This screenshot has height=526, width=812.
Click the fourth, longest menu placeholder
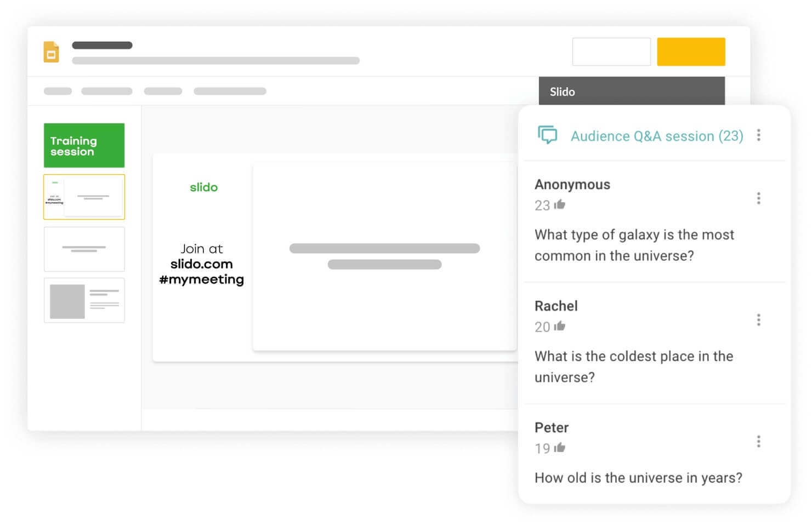click(230, 91)
